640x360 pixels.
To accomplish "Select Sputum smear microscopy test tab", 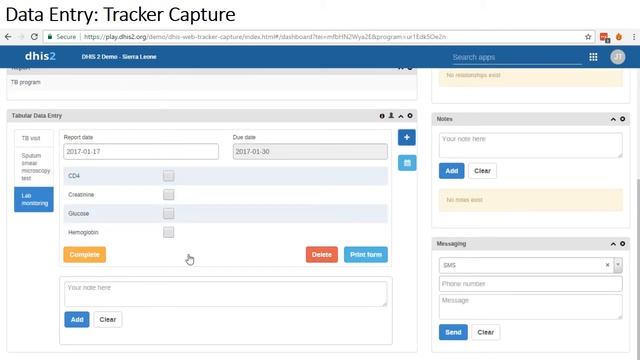I will (33, 167).
